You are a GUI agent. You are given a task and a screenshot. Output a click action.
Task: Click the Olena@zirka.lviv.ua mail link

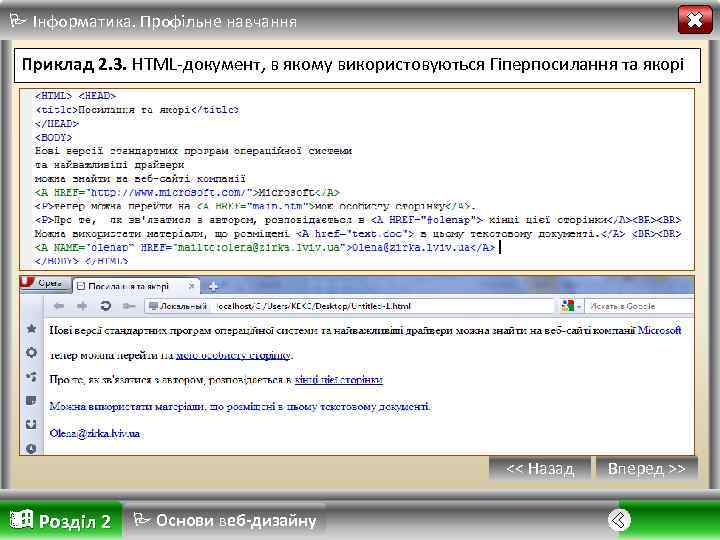95,433
